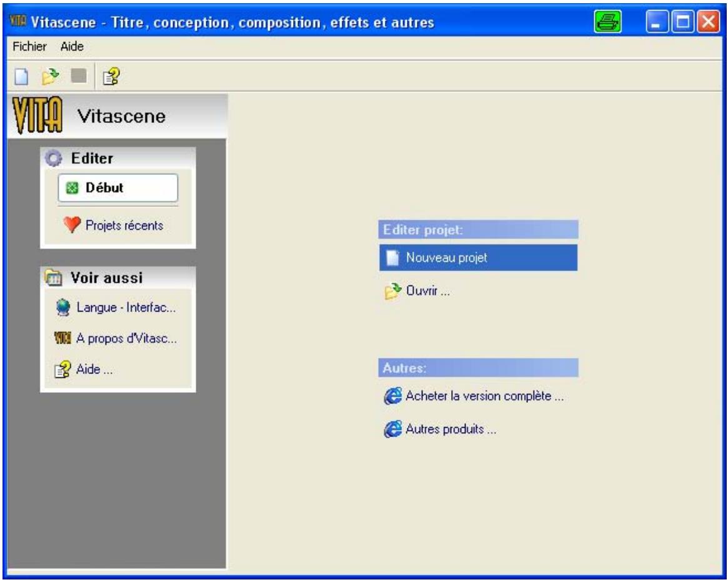Screen dimensions: 728x582
Task: Close the Vitascene window
Action: (709, 22)
